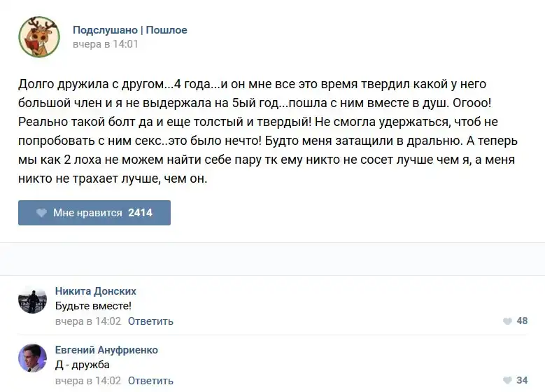View the 2414 likes count on post

pyautogui.click(x=140, y=213)
